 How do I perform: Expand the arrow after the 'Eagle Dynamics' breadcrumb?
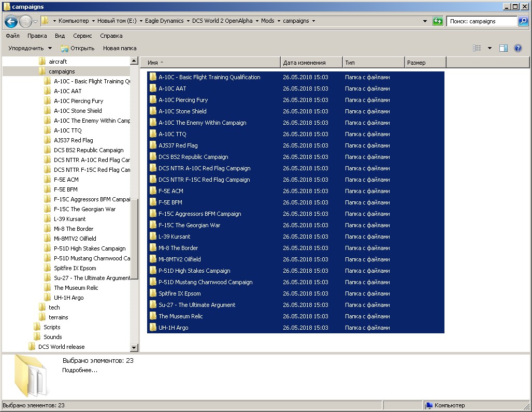pyautogui.click(x=188, y=21)
